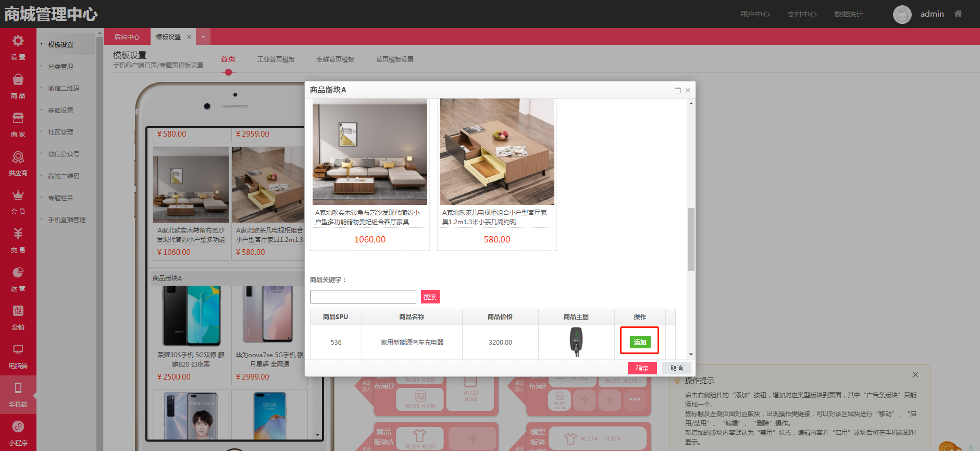Close the 商品版块A dialog
This screenshot has height=451, width=980.
coord(688,90)
